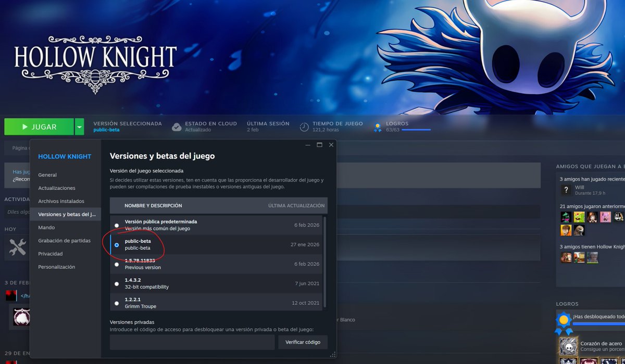Click the 63/63 achievements progress bar
The height and width of the screenshot is (364, 625).
pyautogui.click(x=416, y=130)
